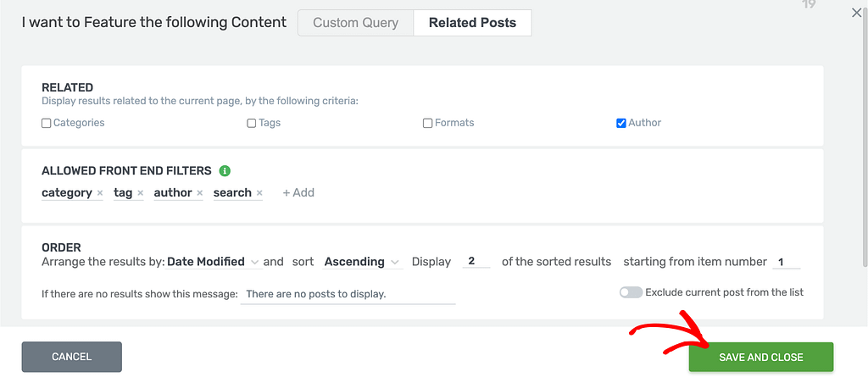Click the no results message field
Screen dimensions: 868x383
348,294
